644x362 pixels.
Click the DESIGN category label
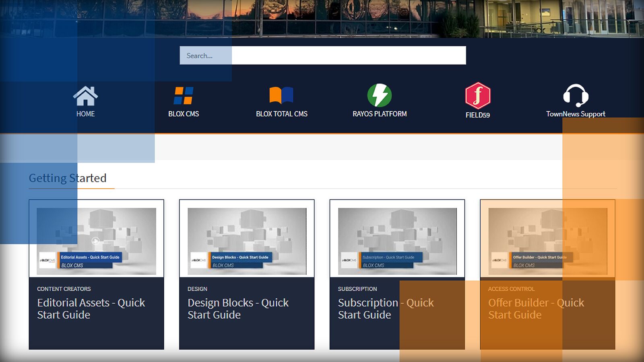tap(197, 289)
